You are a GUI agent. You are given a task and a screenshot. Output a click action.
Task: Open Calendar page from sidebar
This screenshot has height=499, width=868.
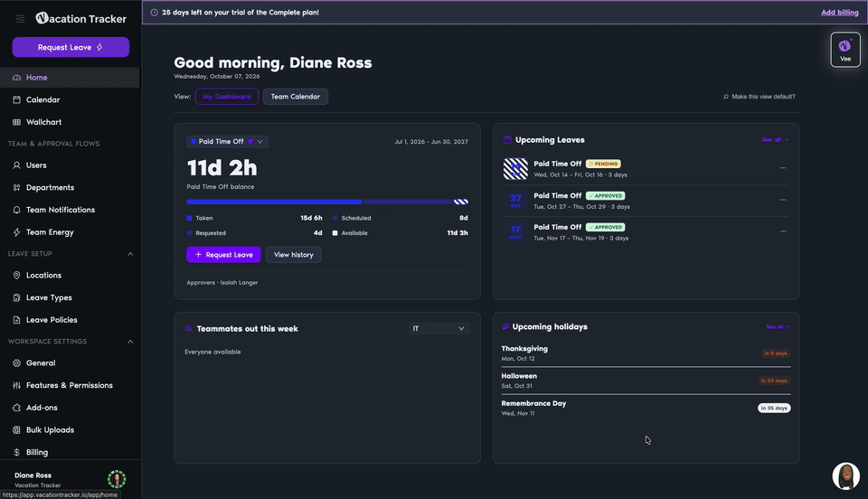tap(70, 99)
